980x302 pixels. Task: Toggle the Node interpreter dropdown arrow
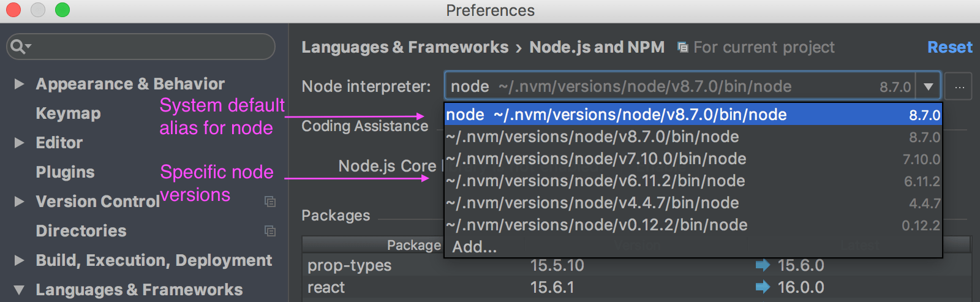point(929,87)
